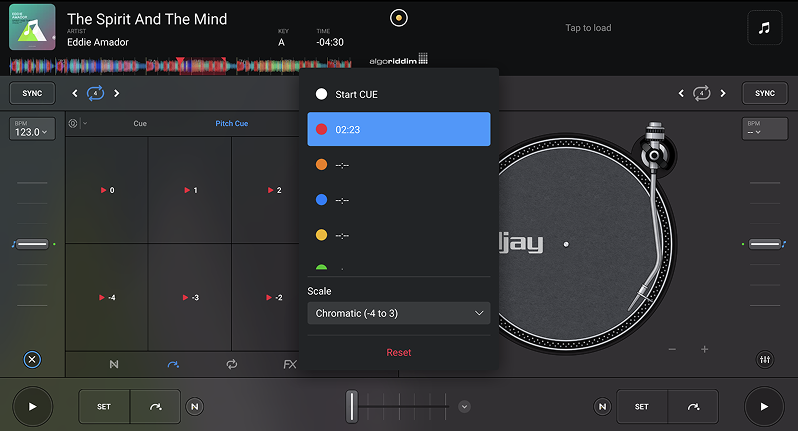The height and width of the screenshot is (431, 798).
Task: Close the left deck panel with X icon
Action: click(32, 360)
